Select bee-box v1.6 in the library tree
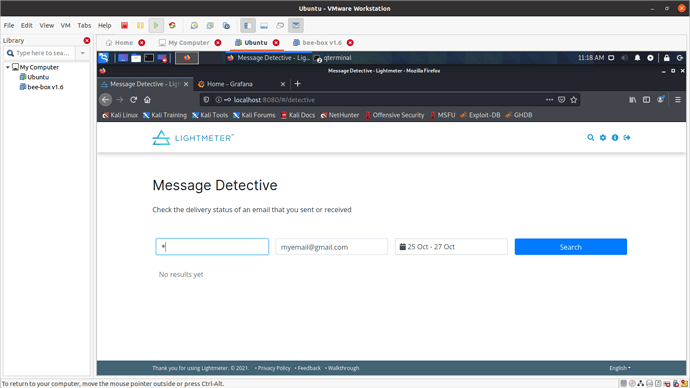690x388 pixels. click(x=45, y=87)
